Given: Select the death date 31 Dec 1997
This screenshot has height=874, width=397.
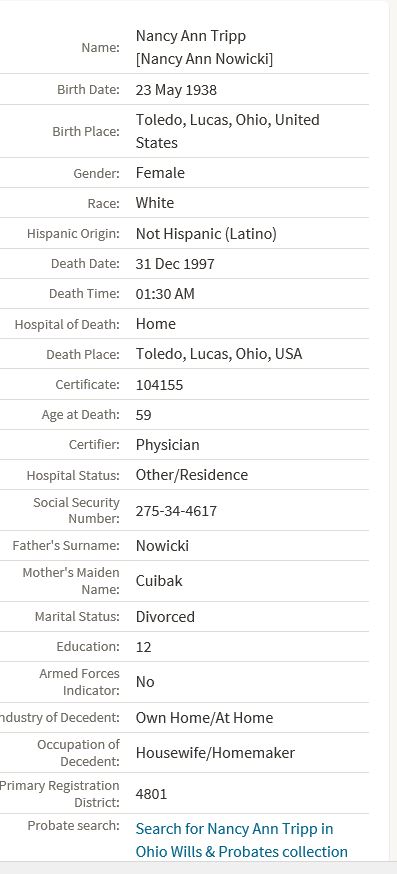Looking at the screenshot, I should click(175, 264).
